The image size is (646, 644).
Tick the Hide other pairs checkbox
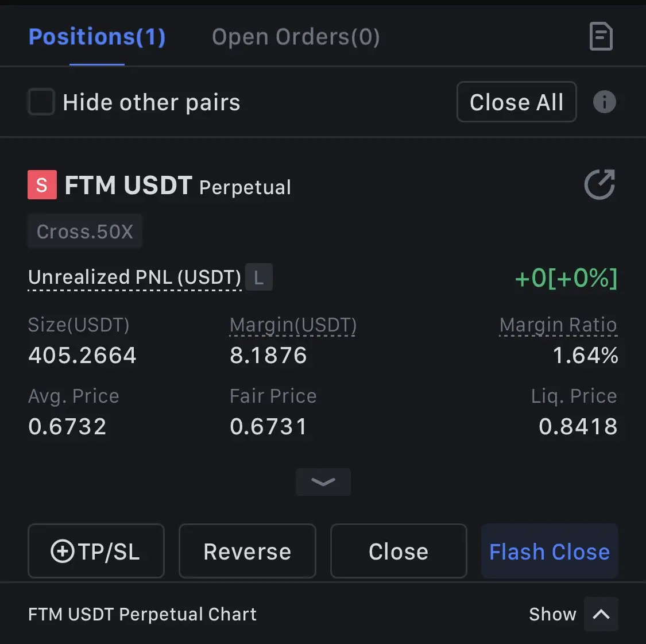(x=41, y=102)
